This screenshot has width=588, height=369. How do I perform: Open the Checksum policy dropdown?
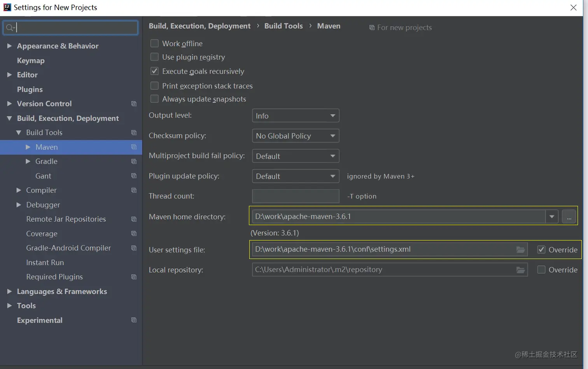(296, 136)
